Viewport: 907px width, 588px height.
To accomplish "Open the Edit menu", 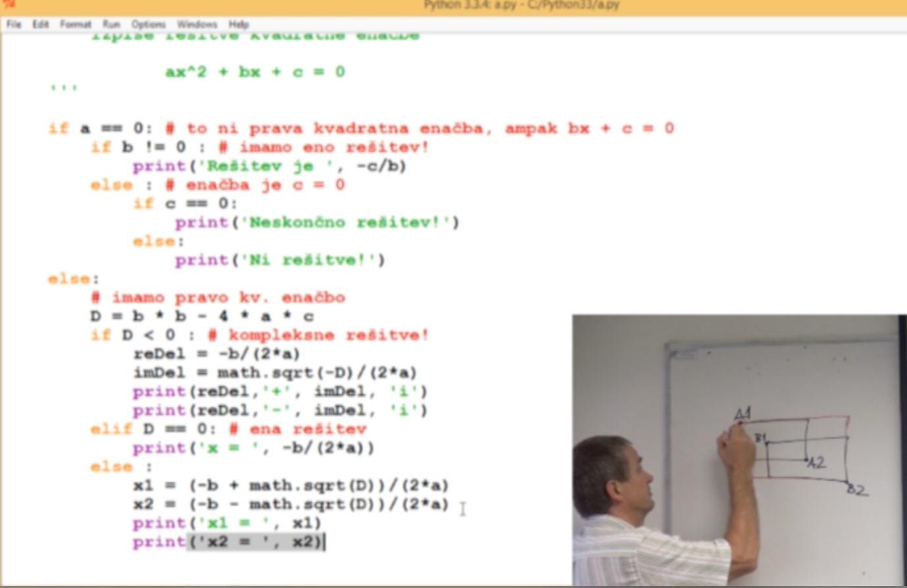I will tap(41, 24).
